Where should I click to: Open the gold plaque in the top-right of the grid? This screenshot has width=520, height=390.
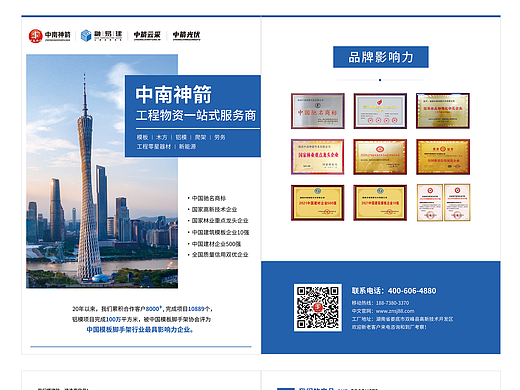pos(443,111)
